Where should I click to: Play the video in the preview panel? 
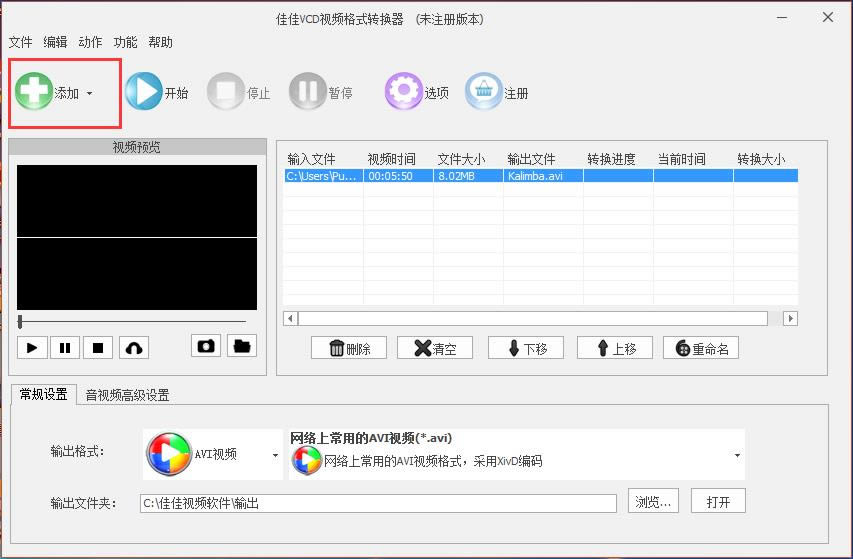pyautogui.click(x=32, y=347)
